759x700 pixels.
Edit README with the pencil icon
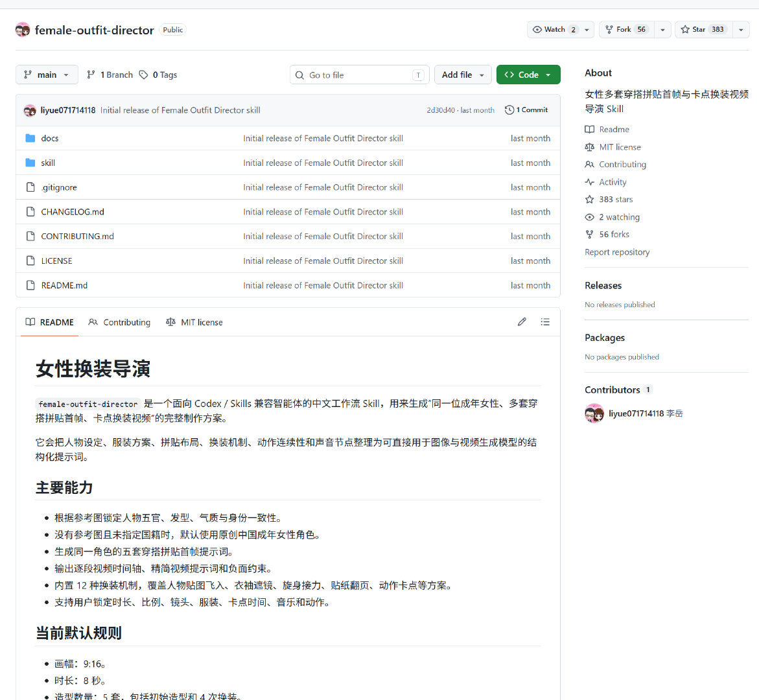click(522, 322)
